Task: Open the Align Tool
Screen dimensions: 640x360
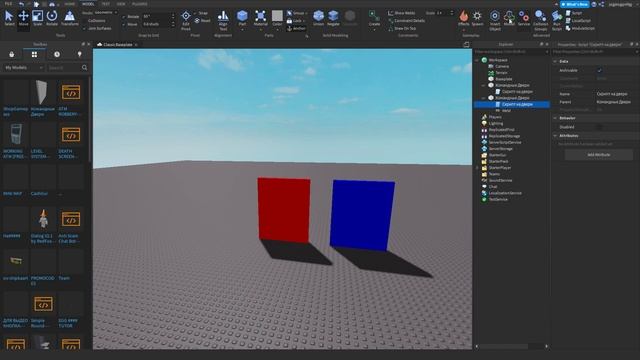Action: (223, 20)
